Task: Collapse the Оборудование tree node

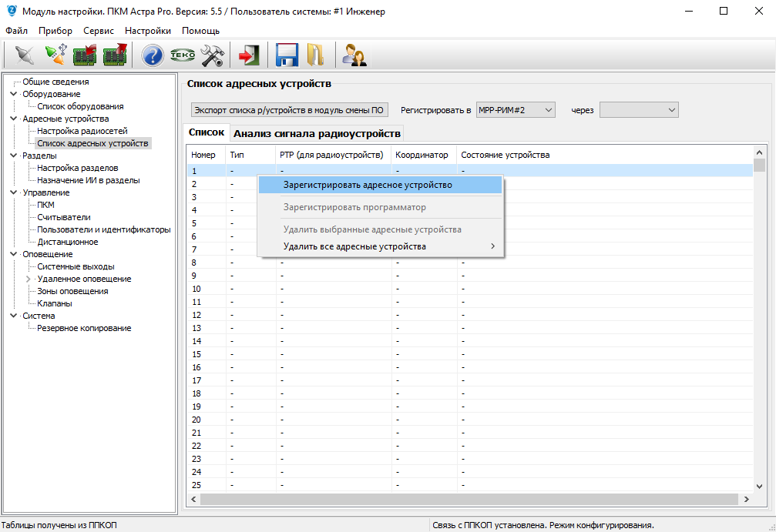Action: (13, 94)
